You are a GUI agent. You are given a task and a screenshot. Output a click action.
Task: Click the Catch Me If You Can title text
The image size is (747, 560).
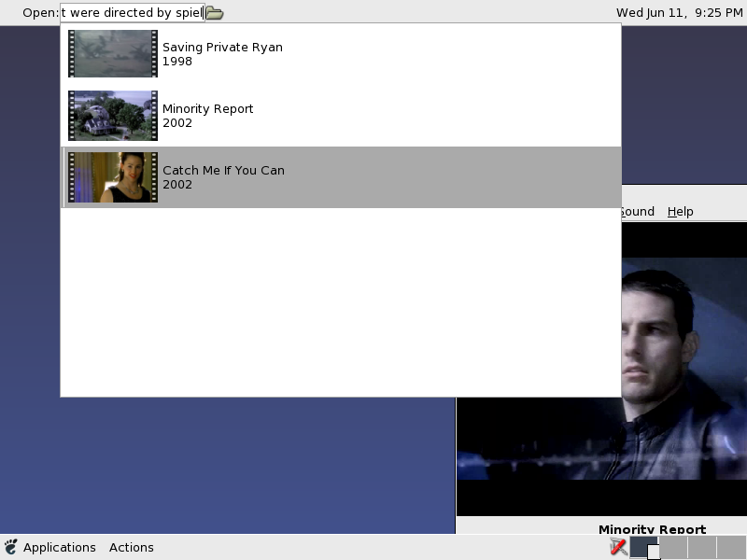(x=223, y=171)
